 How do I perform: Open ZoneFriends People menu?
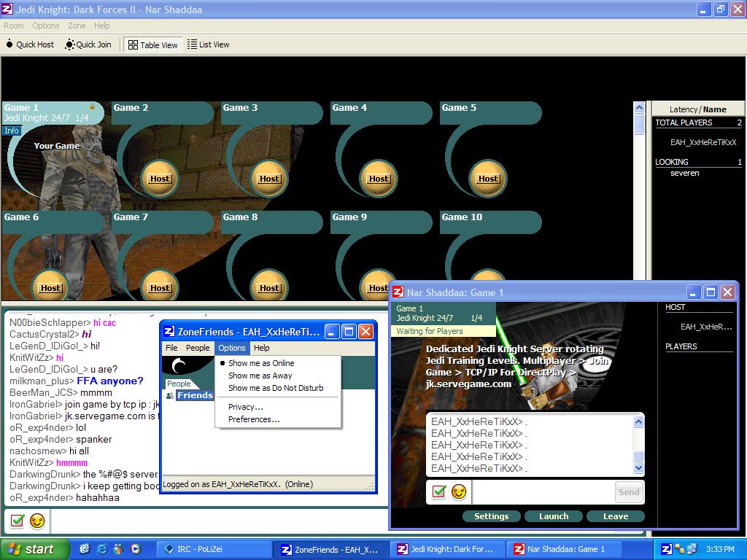click(x=198, y=348)
